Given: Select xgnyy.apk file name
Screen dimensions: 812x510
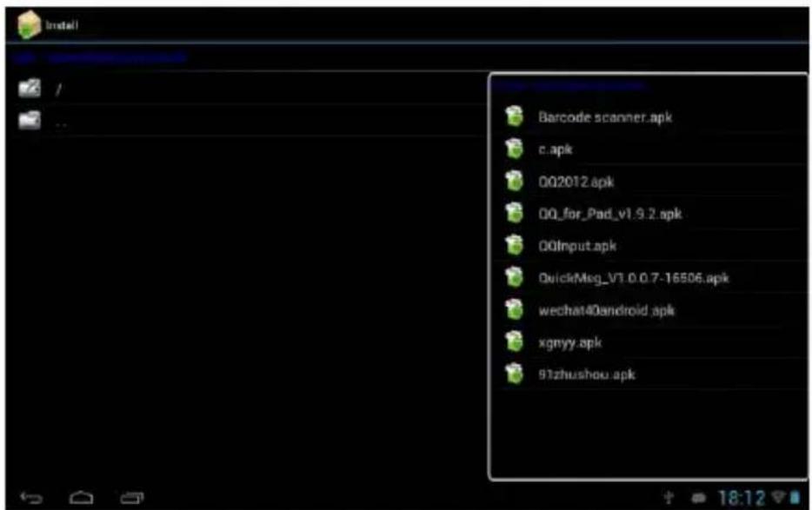Looking at the screenshot, I should pos(569,343).
